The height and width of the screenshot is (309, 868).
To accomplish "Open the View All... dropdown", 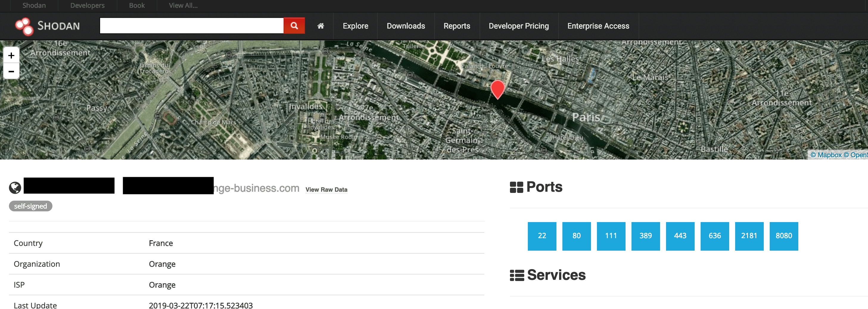I will (183, 5).
